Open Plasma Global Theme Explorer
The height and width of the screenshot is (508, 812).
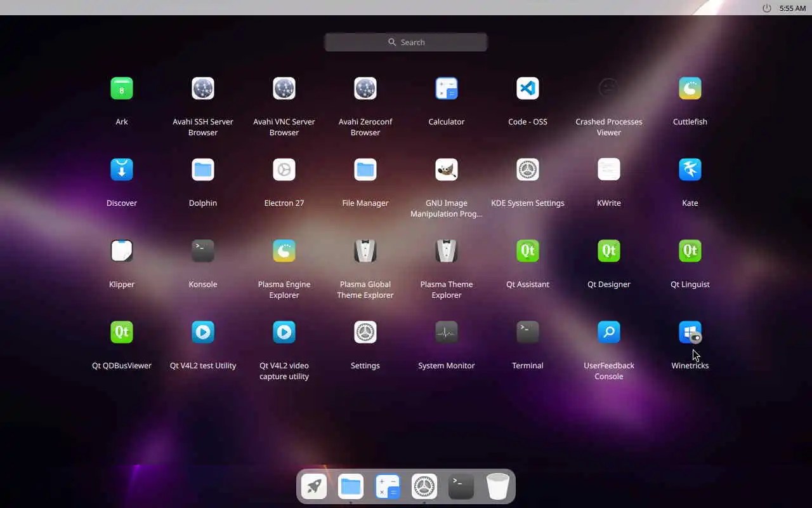click(365, 251)
